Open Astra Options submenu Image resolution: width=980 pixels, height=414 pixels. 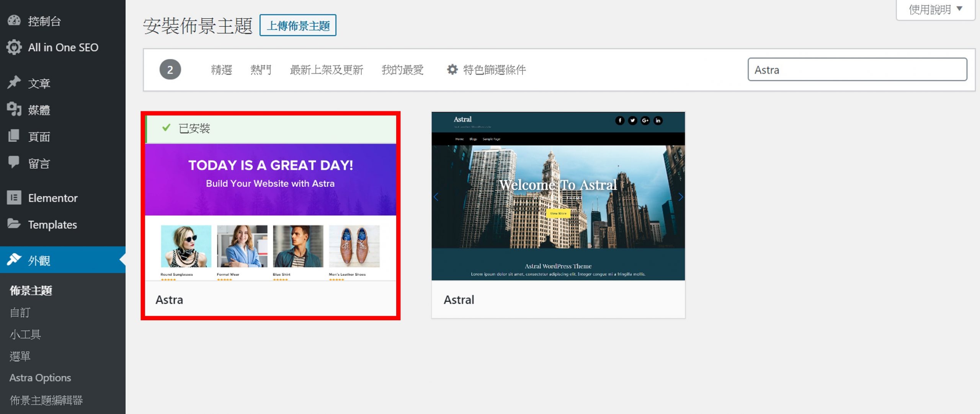tap(40, 378)
